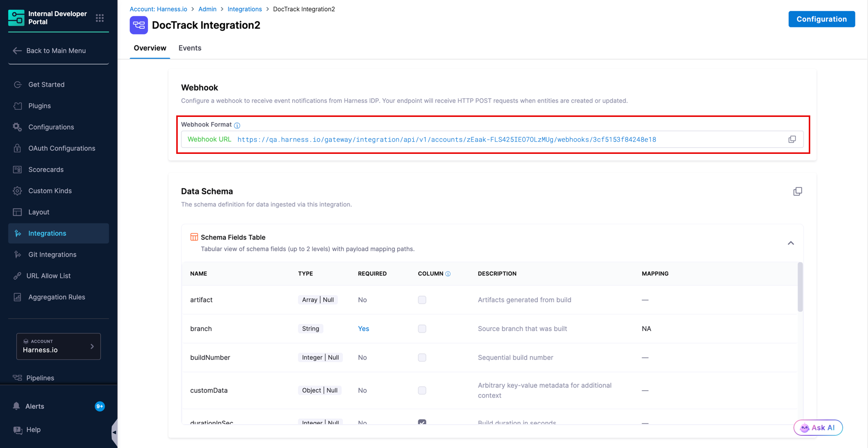
Task: Click the Aggregation Rules sidebar icon
Action: (x=18, y=297)
